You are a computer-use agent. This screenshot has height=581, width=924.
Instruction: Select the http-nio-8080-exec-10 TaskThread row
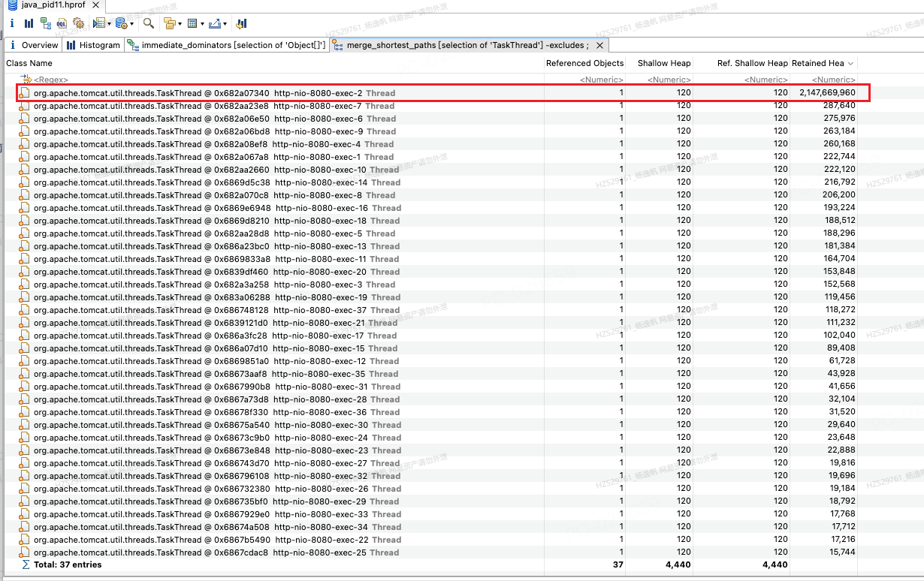(430, 170)
